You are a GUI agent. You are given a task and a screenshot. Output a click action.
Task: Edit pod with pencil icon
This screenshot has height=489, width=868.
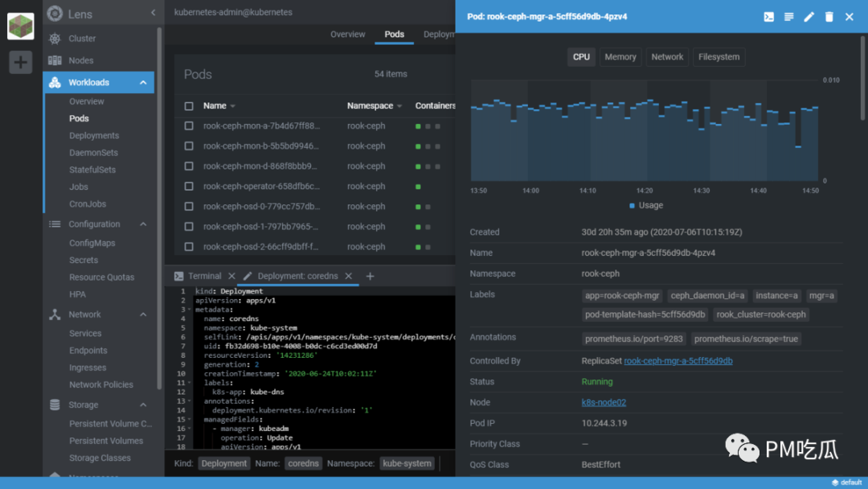[809, 17]
